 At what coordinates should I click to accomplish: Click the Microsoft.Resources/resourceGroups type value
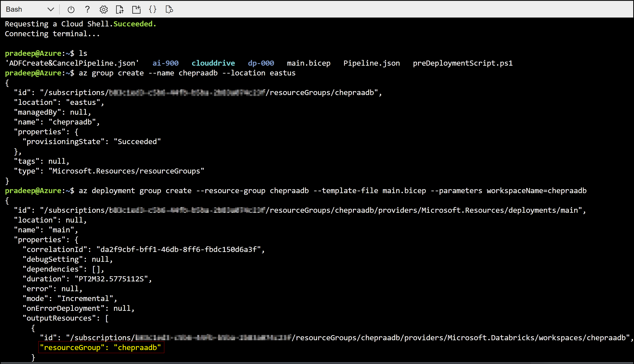pyautogui.click(x=126, y=171)
